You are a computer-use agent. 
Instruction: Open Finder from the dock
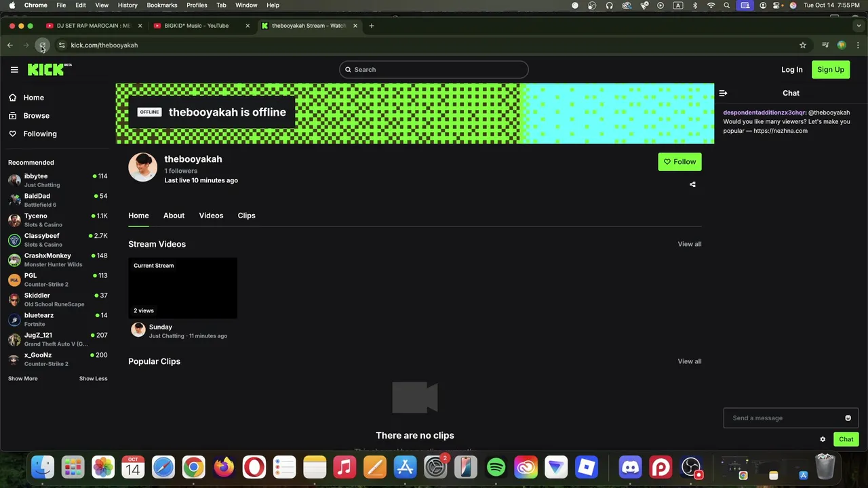[43, 467]
